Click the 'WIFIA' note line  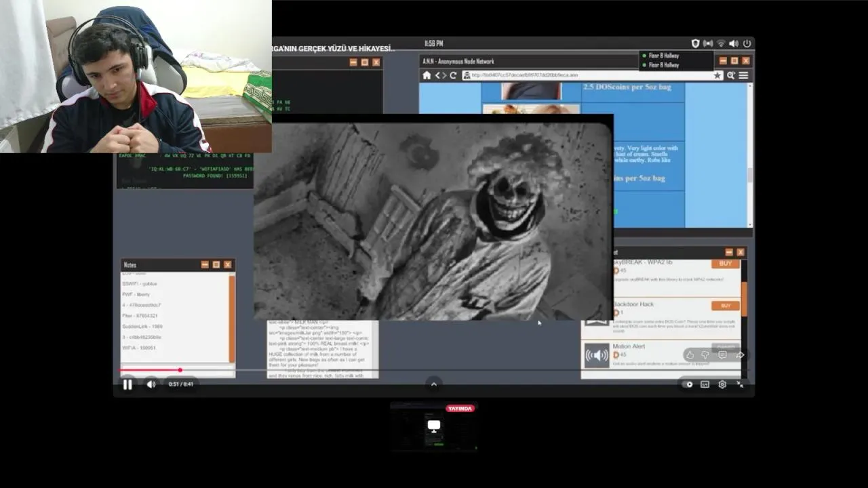coord(139,348)
